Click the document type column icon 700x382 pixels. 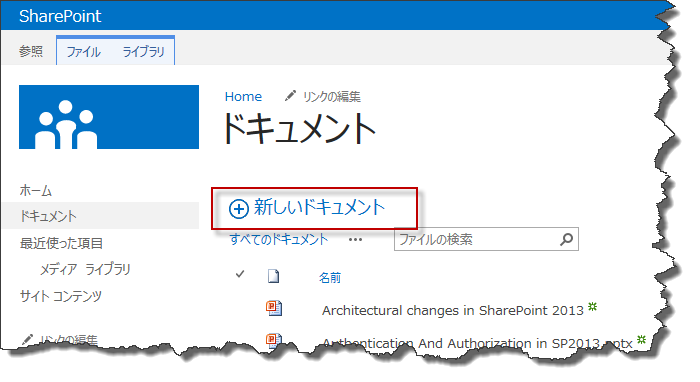(x=273, y=277)
